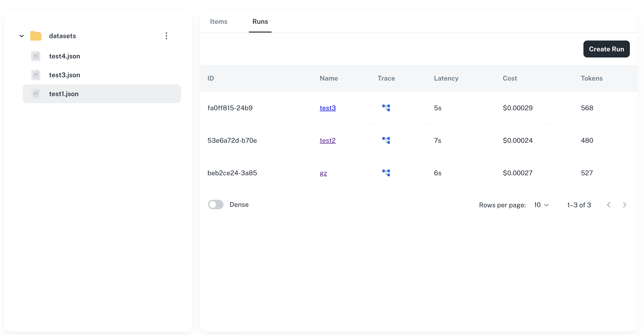
Task: Select test3.json in the file tree
Action: tap(65, 75)
